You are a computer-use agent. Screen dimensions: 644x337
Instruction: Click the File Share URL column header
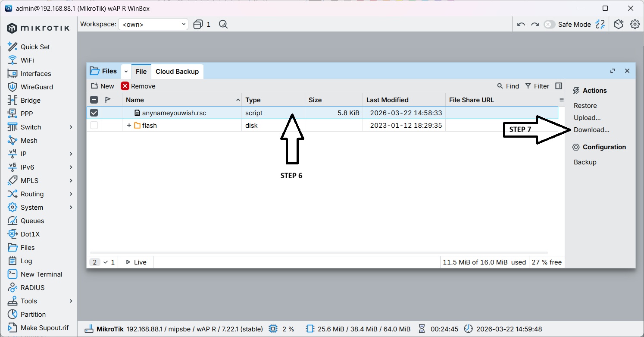(502, 100)
